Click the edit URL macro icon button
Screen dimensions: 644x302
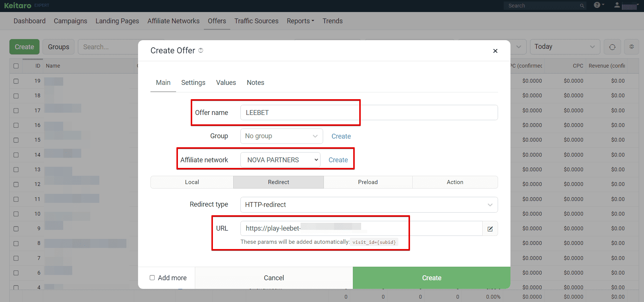[x=490, y=229]
